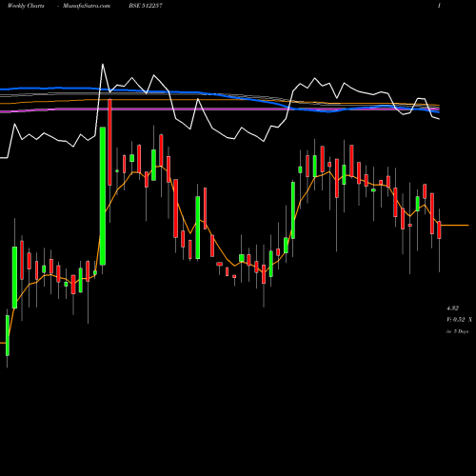Click the "in 5 Days" label
Image resolution: width=476 pixels, height=476 pixels.
457,331
